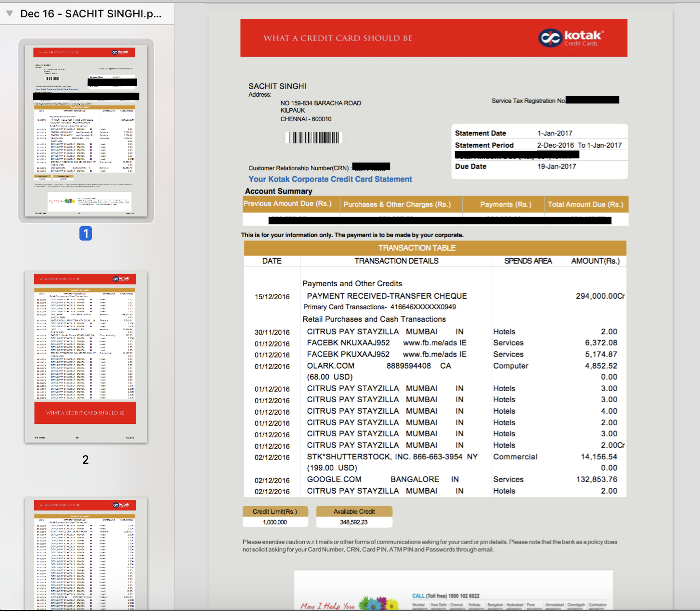Select the cardholder name SACHIT SINGHI

click(x=277, y=86)
